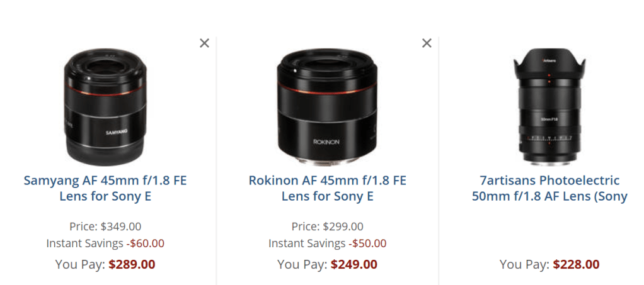Open the Rokinon 45mm lens product photo
The image size is (644, 285).
(x=327, y=105)
